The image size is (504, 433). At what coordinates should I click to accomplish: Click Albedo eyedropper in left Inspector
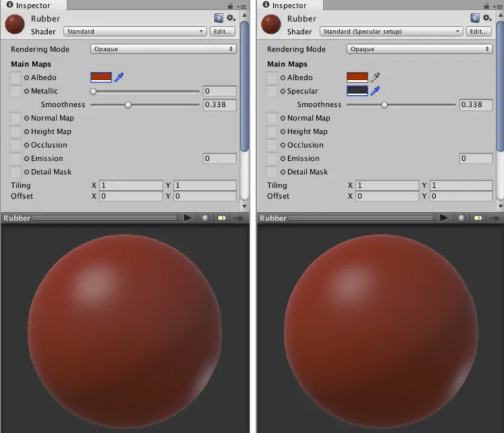pyautogui.click(x=119, y=77)
